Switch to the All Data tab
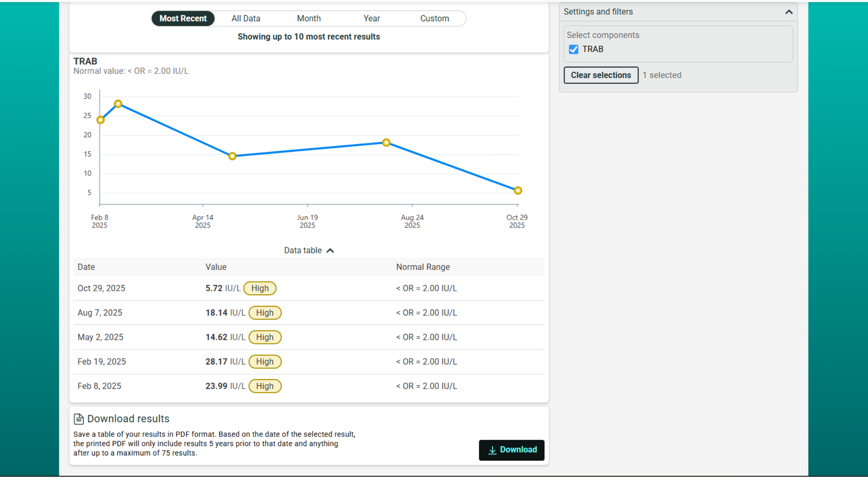The image size is (868, 488). coord(246,19)
